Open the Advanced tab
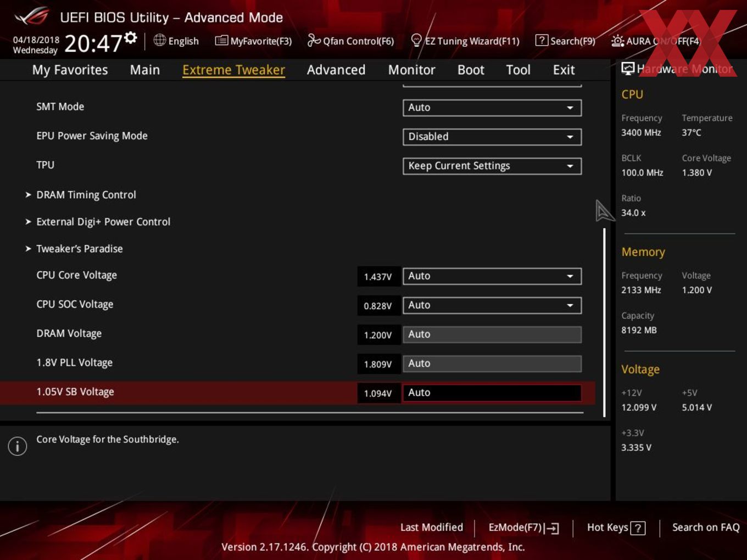 tap(336, 70)
